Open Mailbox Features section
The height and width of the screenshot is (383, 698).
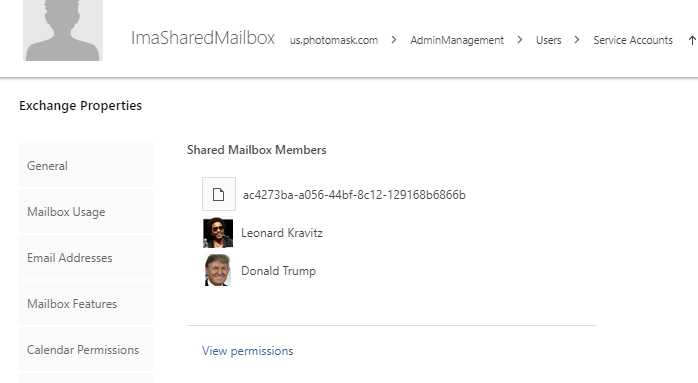click(86, 303)
